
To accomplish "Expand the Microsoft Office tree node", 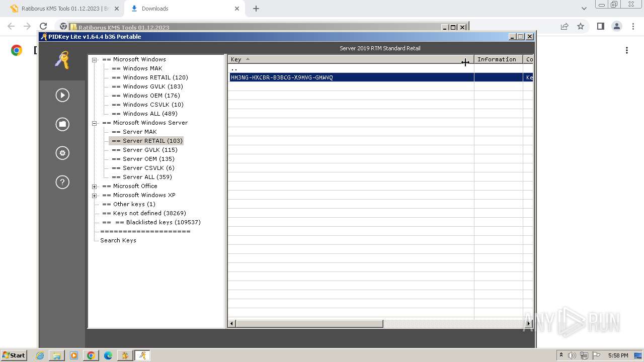I will tap(94, 187).
